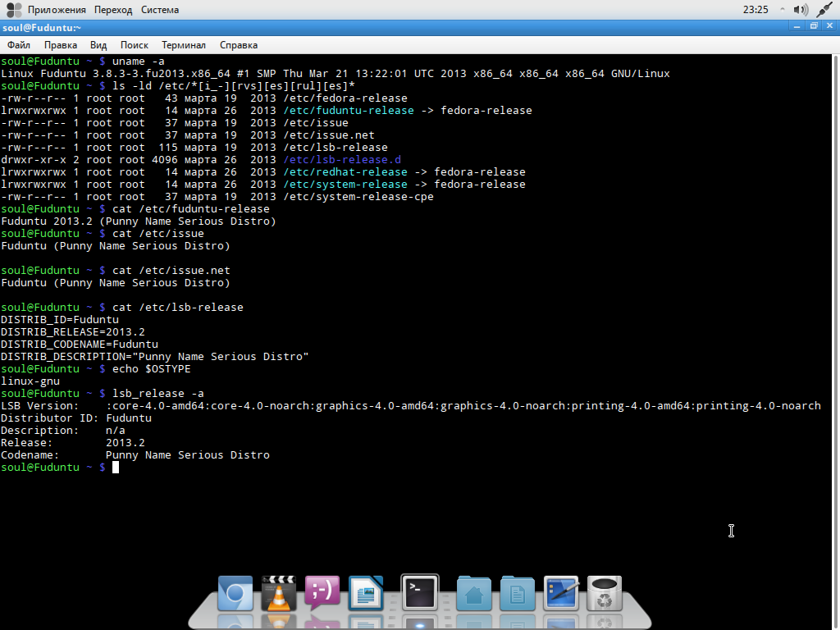Click the 'lsb_release -a' command

click(x=158, y=394)
